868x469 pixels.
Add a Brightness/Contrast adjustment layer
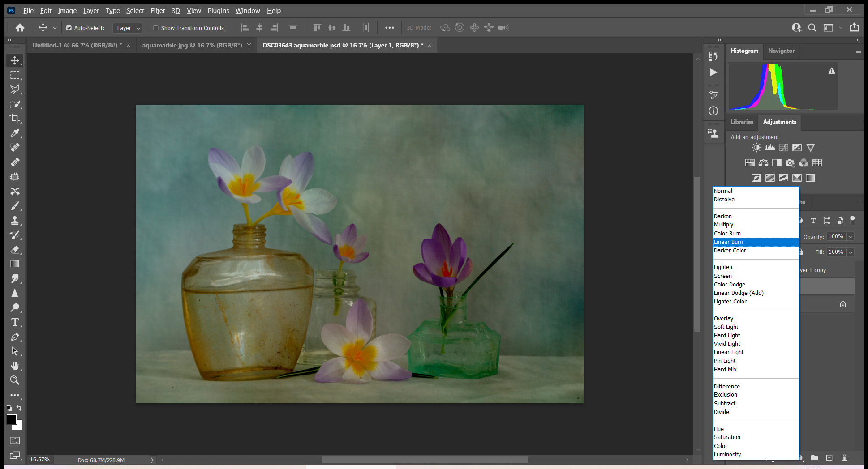coord(756,147)
